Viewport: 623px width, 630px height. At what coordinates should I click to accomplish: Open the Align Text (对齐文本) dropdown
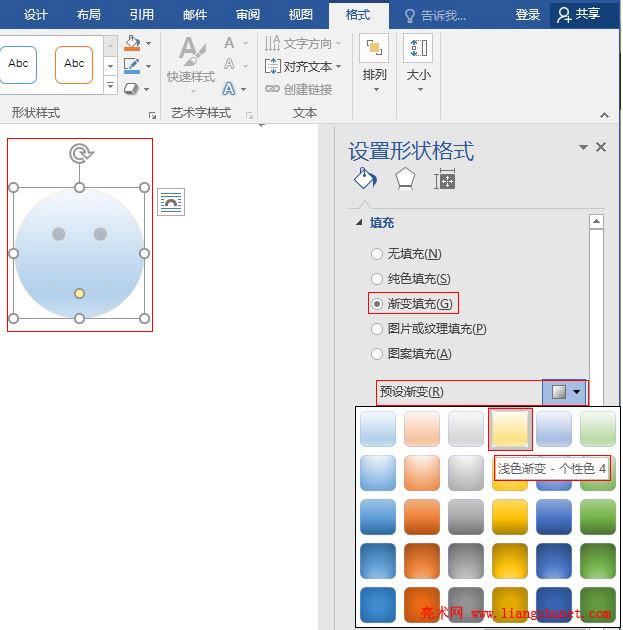[303, 67]
